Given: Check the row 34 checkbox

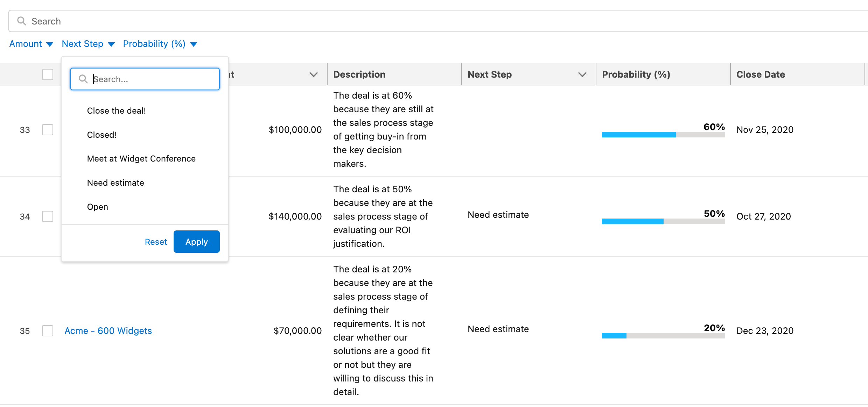Looking at the screenshot, I should (x=48, y=216).
